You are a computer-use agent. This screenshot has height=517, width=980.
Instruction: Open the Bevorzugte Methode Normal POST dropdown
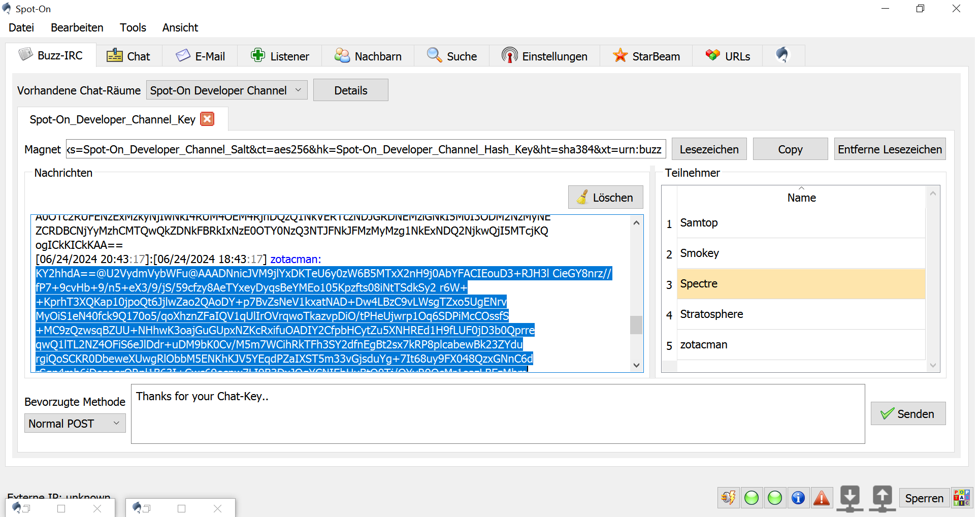coord(75,424)
